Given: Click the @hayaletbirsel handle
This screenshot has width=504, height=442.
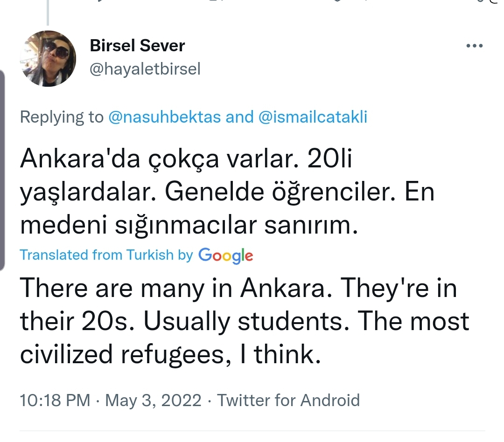Looking at the screenshot, I should (x=145, y=69).
